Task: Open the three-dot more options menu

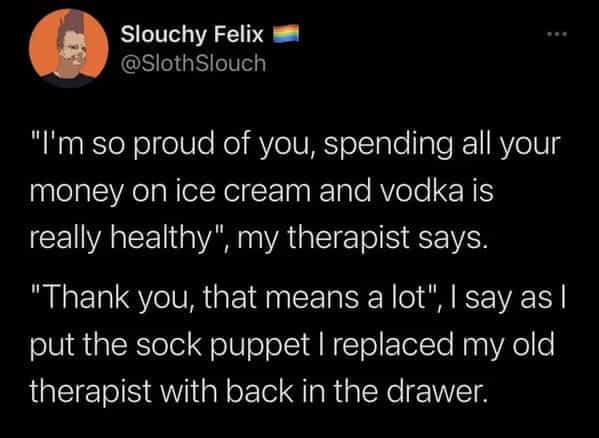Action: tap(557, 34)
